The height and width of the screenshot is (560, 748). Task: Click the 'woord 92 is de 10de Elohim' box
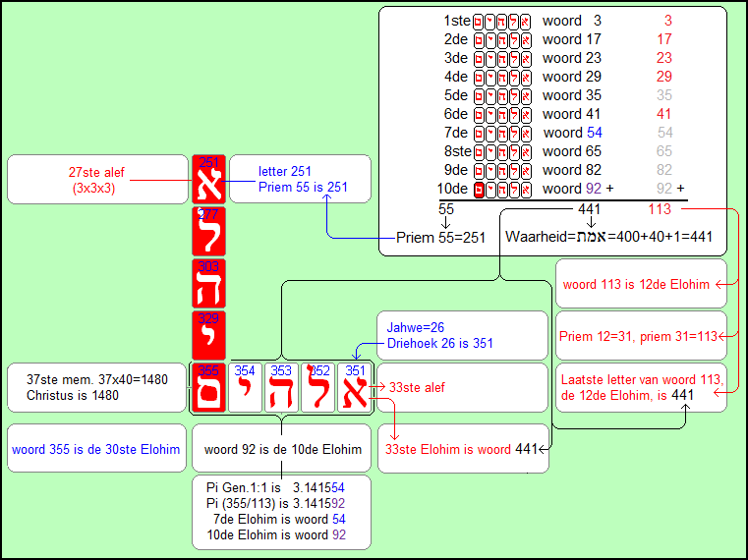(282, 450)
